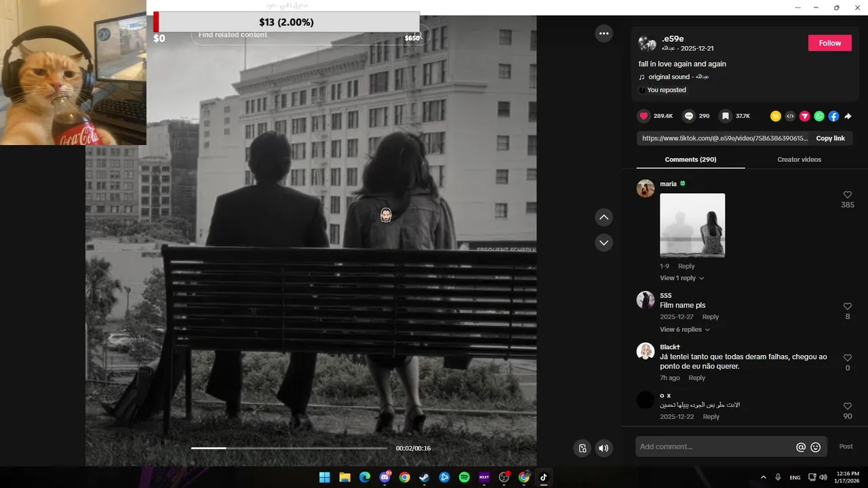The height and width of the screenshot is (488, 868).
Task: Go to previous video with up arrow
Action: 604,218
